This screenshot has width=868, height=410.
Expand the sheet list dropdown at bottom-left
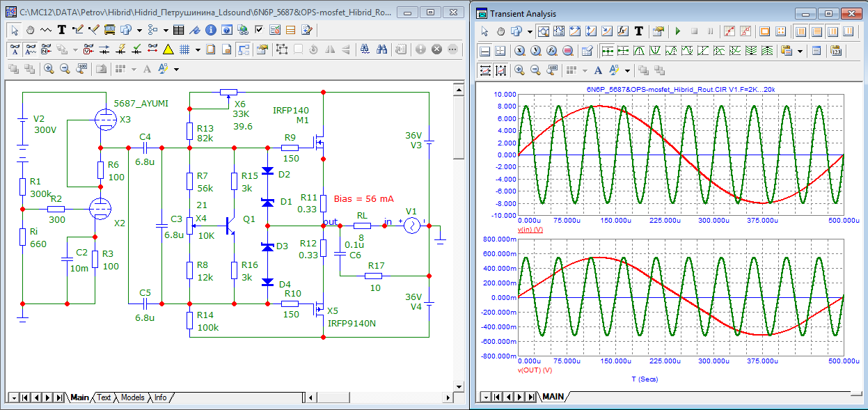[13, 397]
